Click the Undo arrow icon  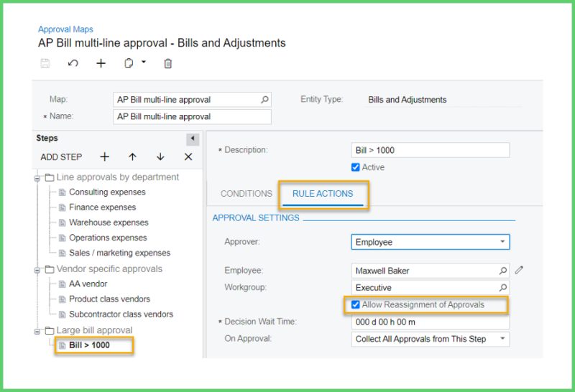(x=73, y=63)
